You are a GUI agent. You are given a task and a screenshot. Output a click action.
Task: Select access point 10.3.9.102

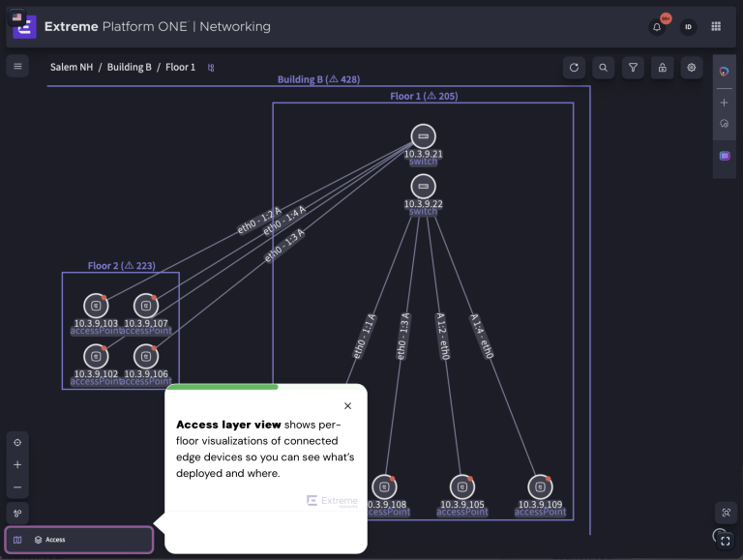tap(96, 356)
